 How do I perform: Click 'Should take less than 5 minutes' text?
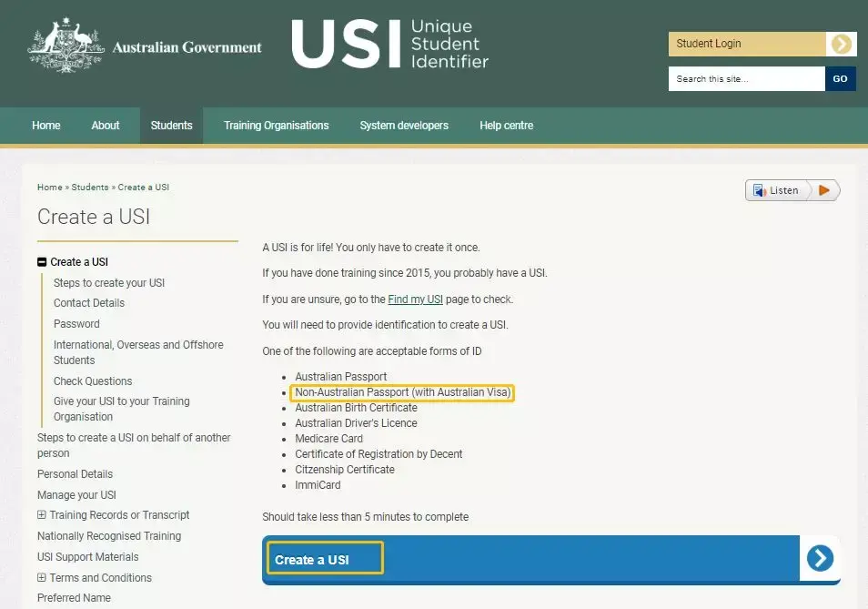[x=366, y=517]
